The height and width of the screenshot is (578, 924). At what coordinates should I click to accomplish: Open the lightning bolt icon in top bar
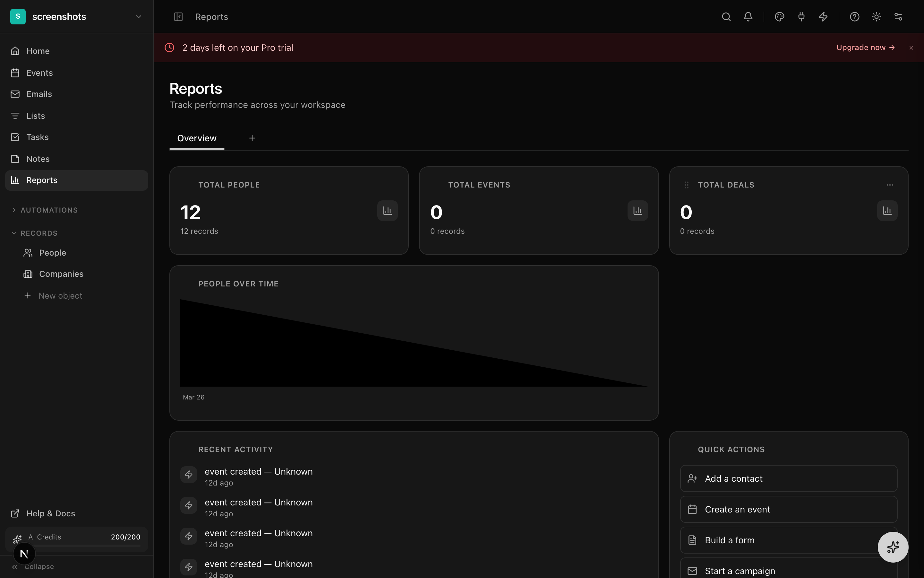point(823,17)
